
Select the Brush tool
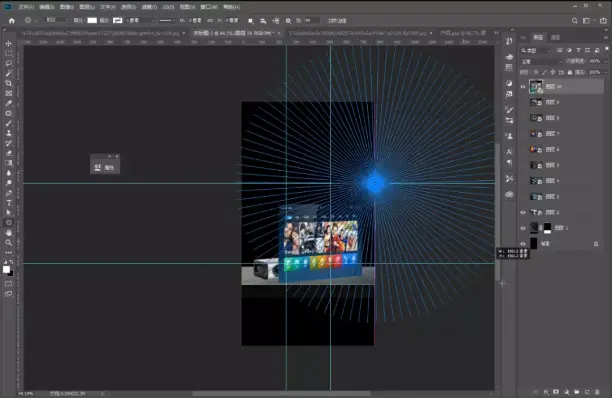click(9, 123)
